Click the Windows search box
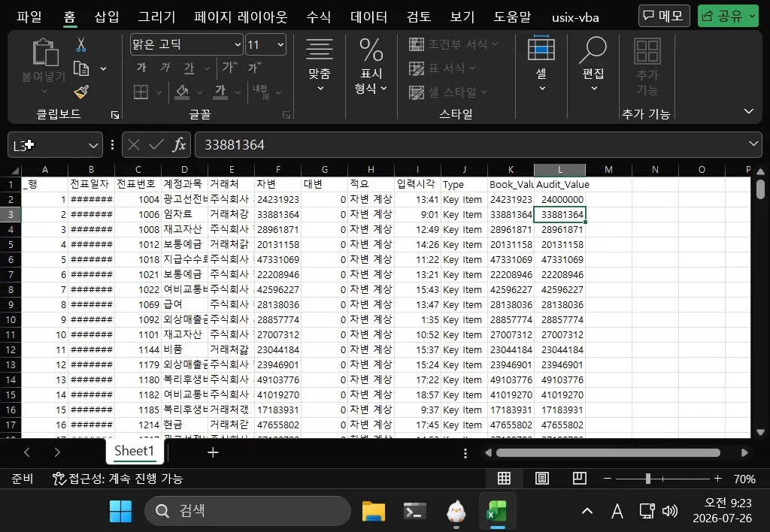This screenshot has height=532, width=770. point(247,511)
